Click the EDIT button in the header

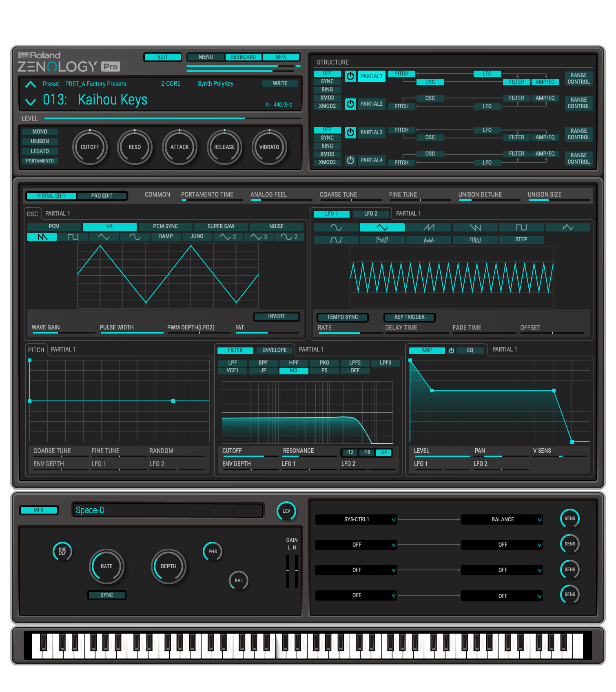click(162, 57)
